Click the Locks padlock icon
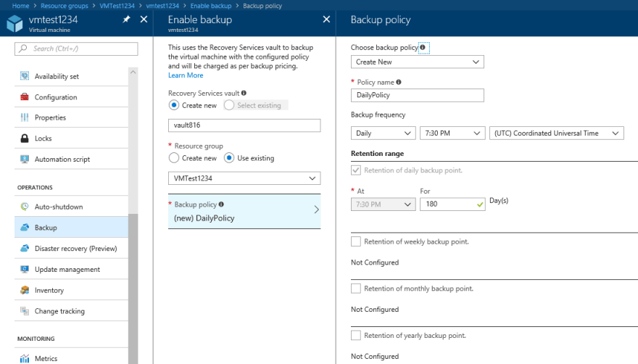Screen dimensions: 638x364 25,138
